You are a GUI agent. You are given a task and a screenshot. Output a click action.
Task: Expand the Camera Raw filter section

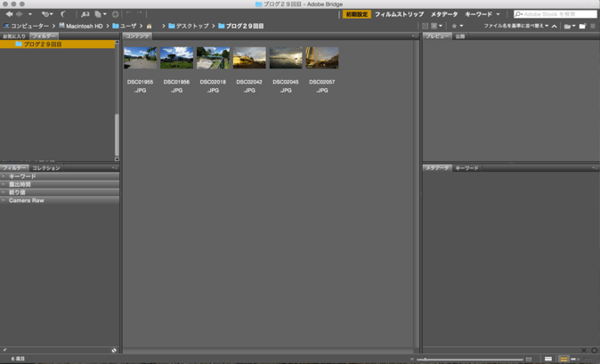[x=26, y=200]
